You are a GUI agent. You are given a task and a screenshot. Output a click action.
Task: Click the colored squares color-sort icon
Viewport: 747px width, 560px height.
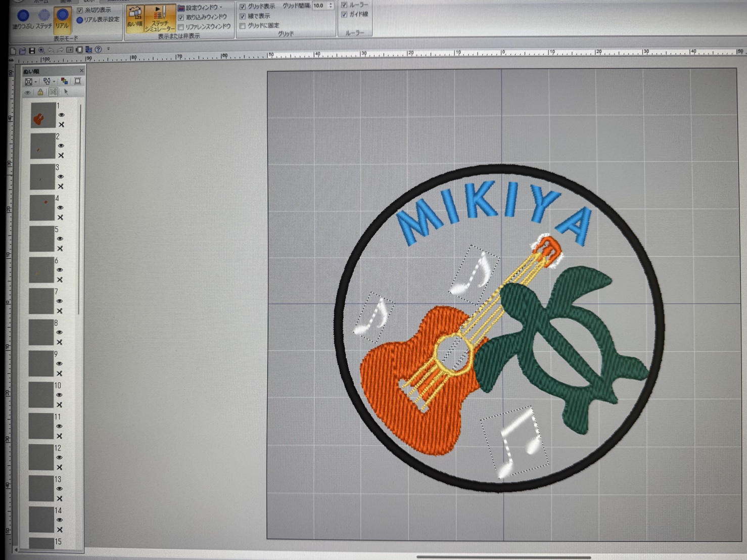coord(64,81)
